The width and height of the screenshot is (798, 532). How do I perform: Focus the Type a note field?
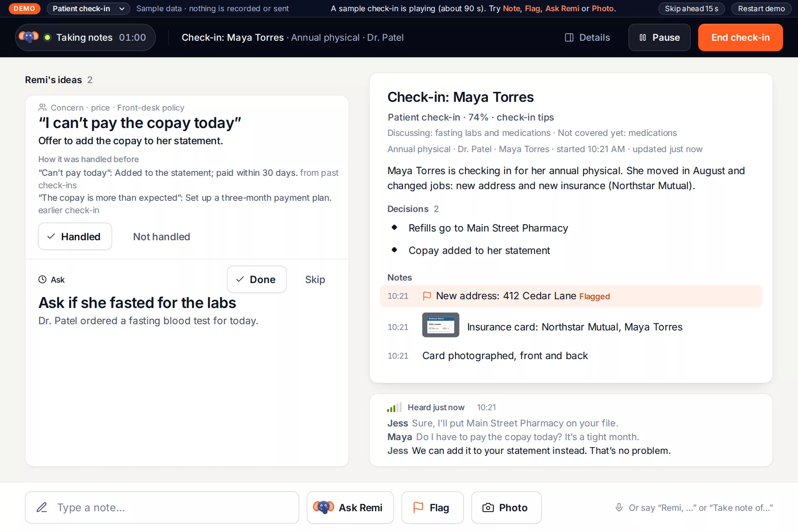click(x=162, y=507)
